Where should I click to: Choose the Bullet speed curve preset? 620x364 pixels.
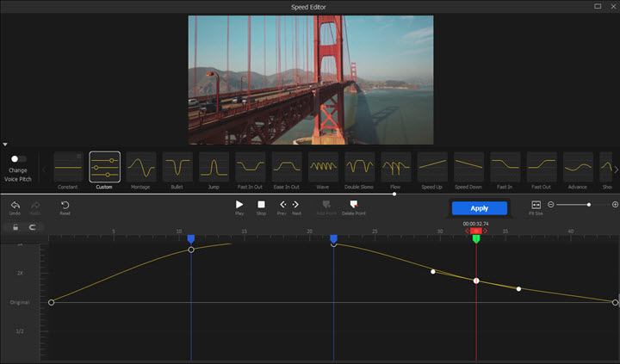(177, 167)
